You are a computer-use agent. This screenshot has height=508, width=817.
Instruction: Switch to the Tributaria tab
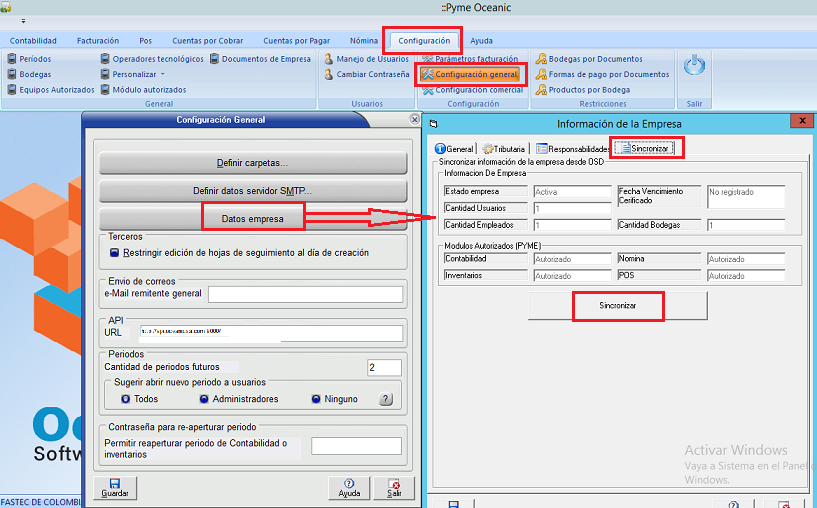pos(503,149)
